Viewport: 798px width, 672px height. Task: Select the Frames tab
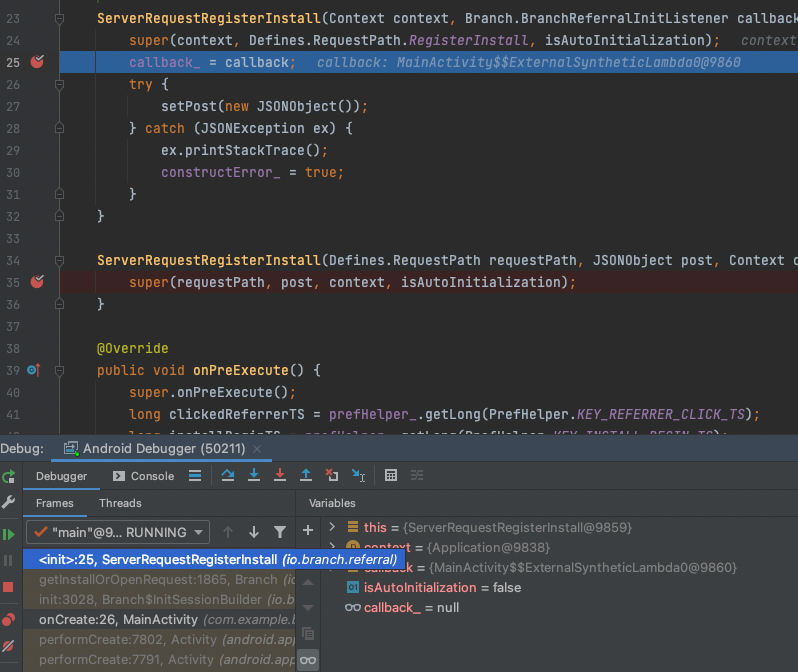pos(54,503)
